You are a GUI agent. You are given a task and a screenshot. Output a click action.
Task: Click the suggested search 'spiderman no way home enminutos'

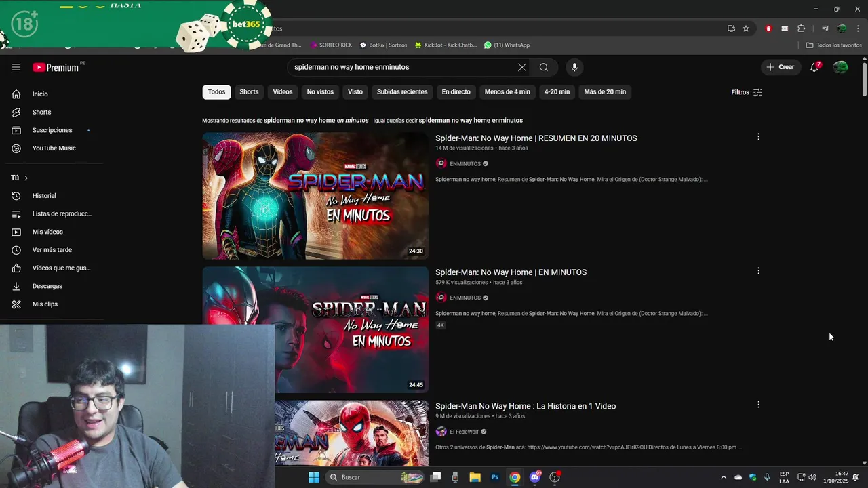(x=471, y=121)
